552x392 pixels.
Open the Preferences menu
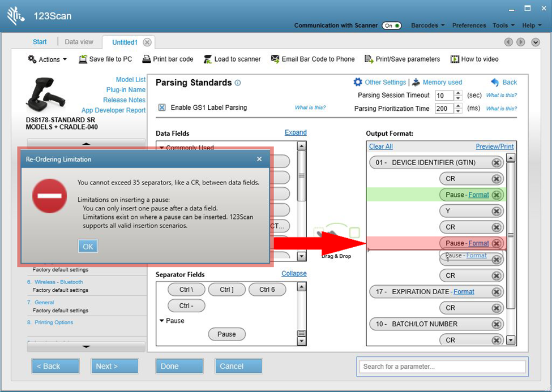pos(469,25)
